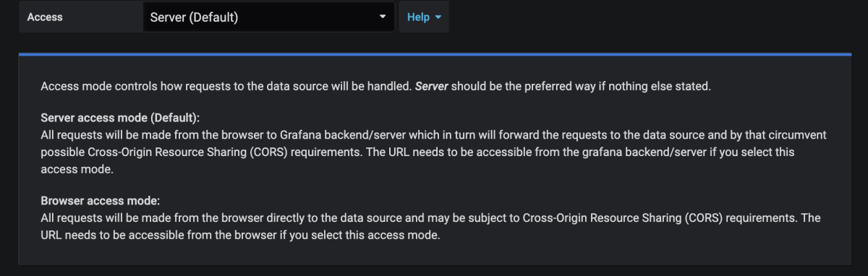Image resolution: width=868 pixels, height=276 pixels.
Task: Click the blue caret beside Help
Action: pos(438,17)
